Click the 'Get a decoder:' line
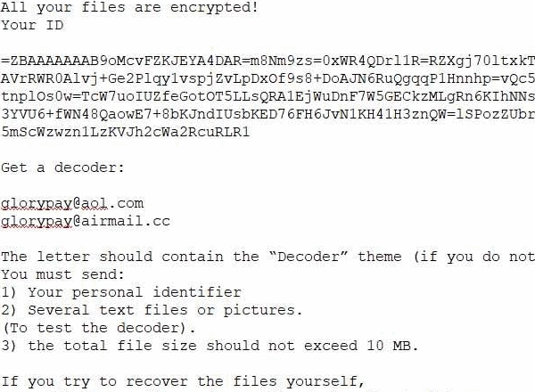535x392 pixels. (x=62, y=167)
